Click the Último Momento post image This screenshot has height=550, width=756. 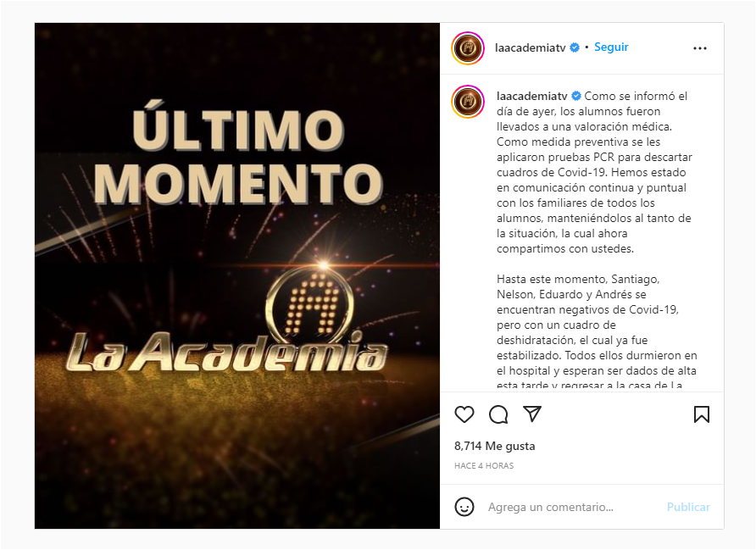click(237, 275)
